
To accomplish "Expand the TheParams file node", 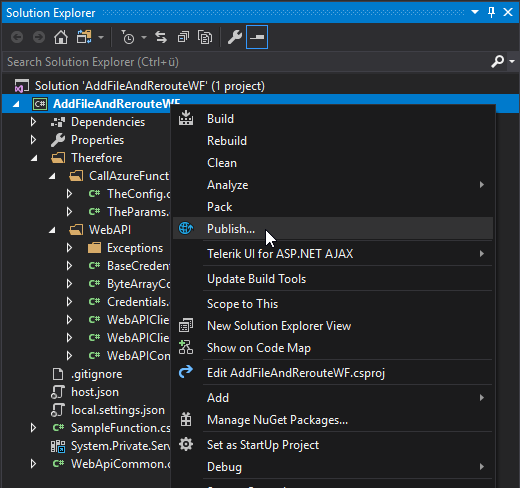I will coord(69,212).
